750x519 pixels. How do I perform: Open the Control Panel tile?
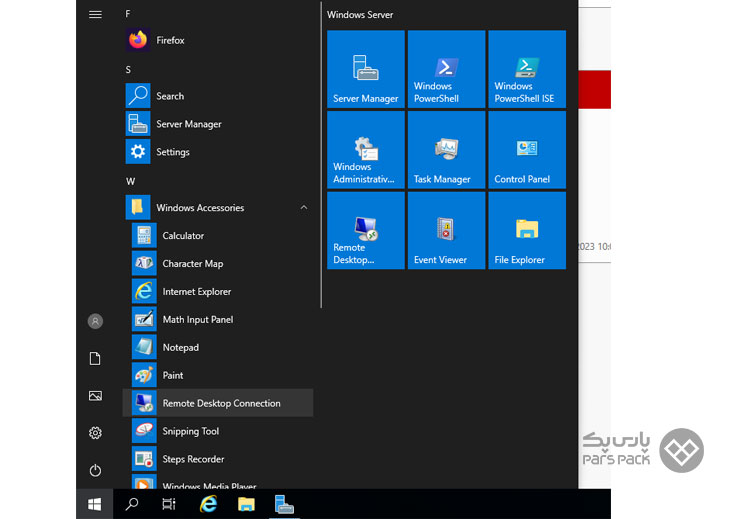527,150
